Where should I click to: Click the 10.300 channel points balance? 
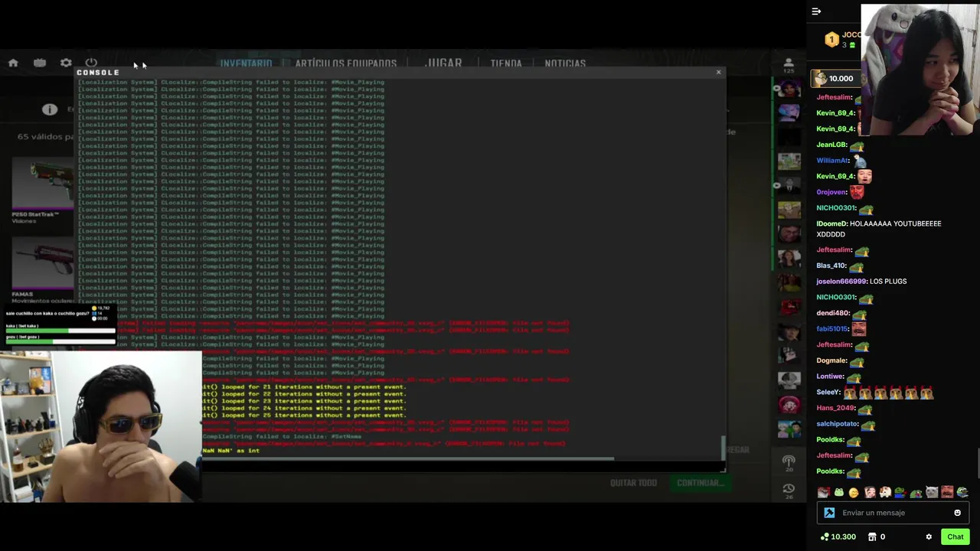tap(838, 536)
